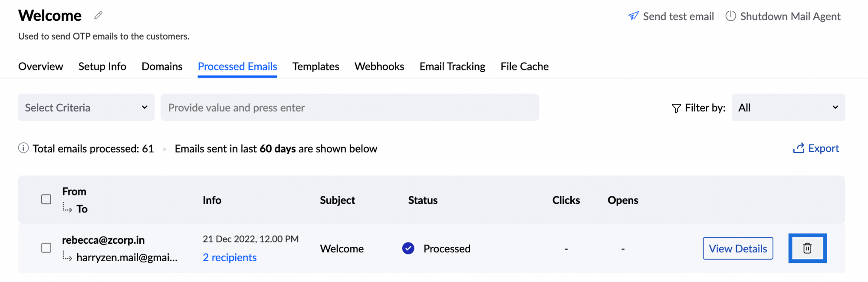Screen dimensions: 868x282
Task: Focus the Provide value and press enter field
Action: [x=350, y=107]
